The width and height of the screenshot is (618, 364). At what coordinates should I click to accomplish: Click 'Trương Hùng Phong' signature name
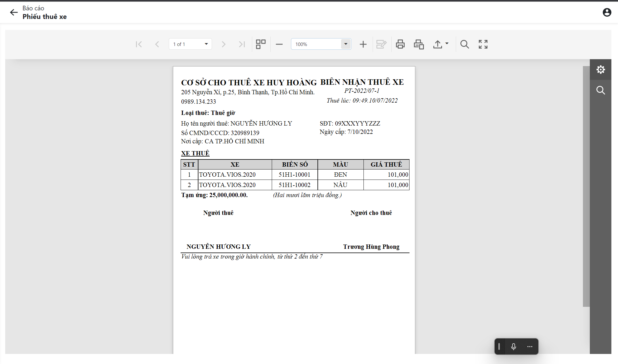[x=371, y=247]
